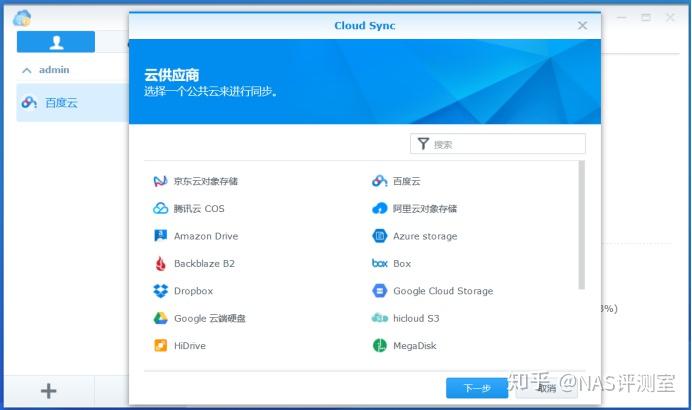Choose the 阿里云对象存储 cloud icon

point(380,208)
